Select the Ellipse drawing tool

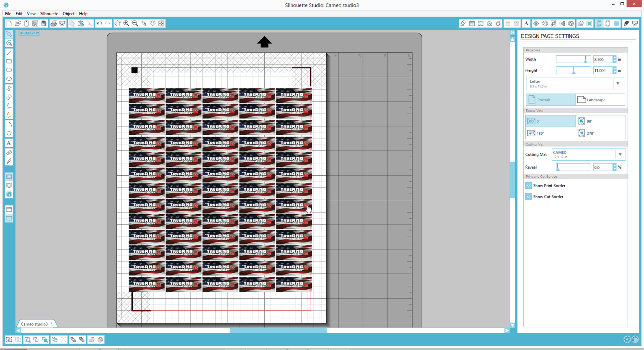click(9, 79)
